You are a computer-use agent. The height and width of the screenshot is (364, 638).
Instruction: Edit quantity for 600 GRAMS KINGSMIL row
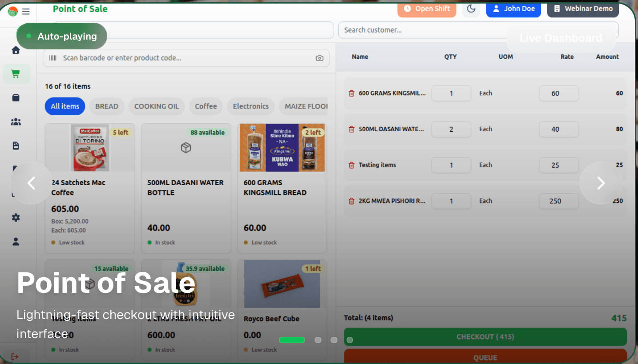pos(451,93)
